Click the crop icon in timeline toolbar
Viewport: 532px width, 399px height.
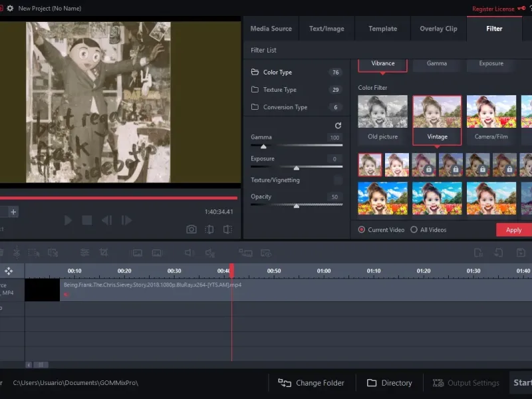[x=104, y=253]
